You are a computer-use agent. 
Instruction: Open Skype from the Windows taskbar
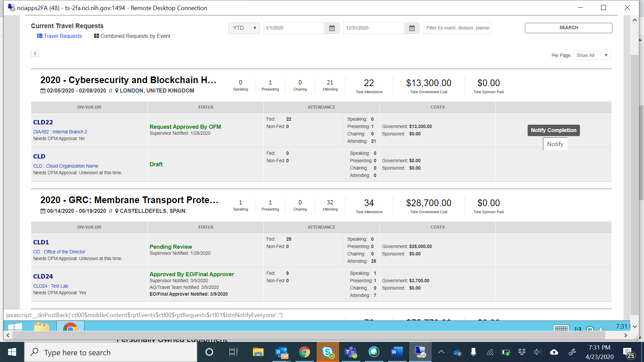pyautogui.click(x=327, y=352)
